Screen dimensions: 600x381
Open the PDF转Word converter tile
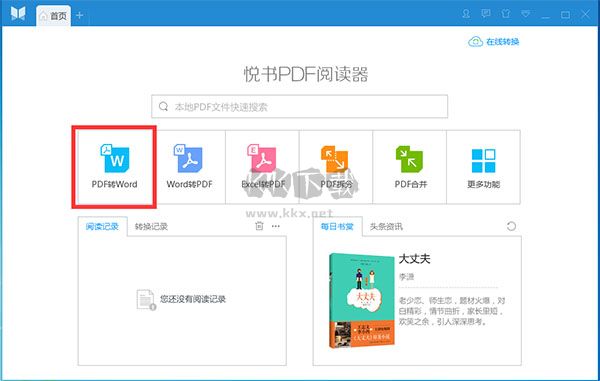click(x=114, y=167)
